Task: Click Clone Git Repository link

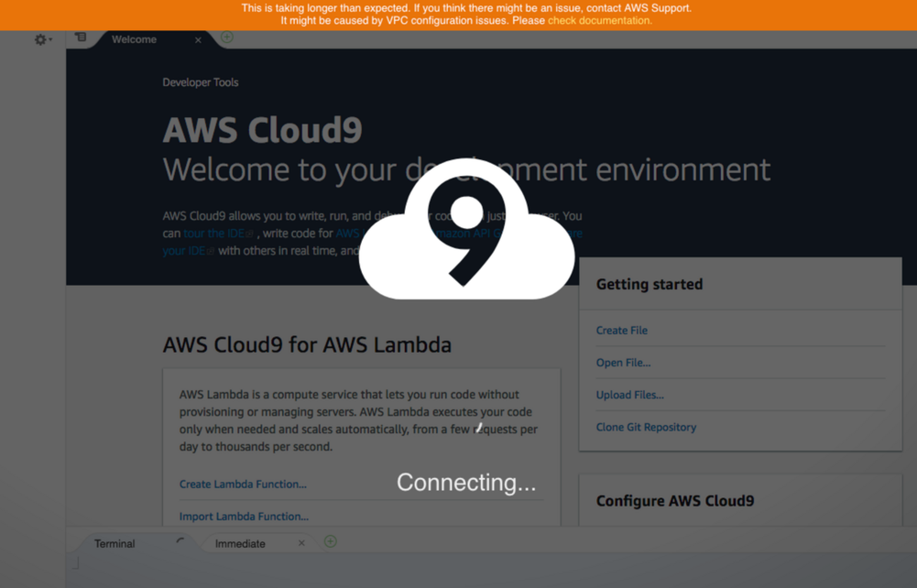Action: pyautogui.click(x=646, y=427)
